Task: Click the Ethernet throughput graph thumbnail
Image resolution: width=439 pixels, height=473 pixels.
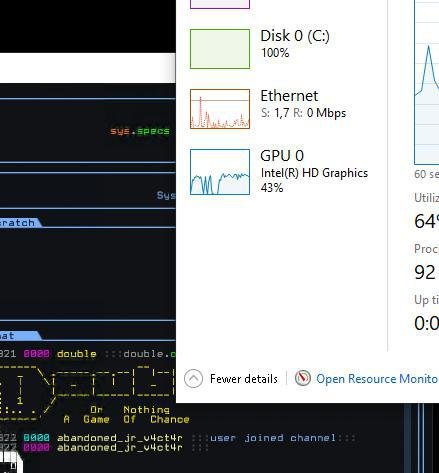Action: click(220, 109)
